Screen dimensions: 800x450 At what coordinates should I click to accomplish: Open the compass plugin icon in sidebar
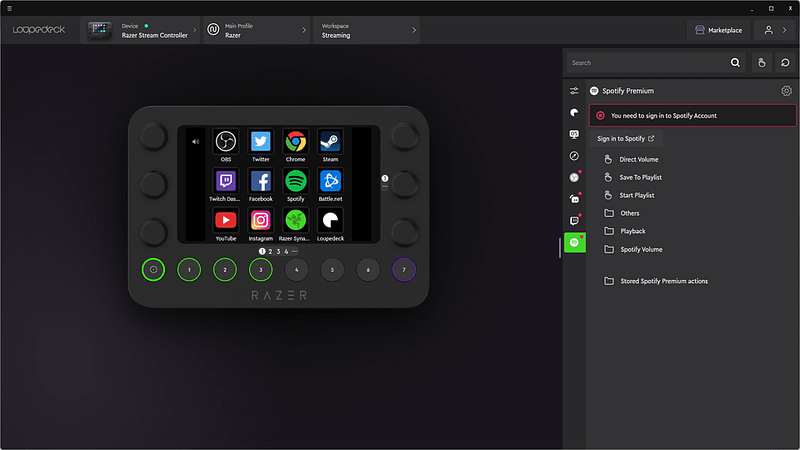574,156
